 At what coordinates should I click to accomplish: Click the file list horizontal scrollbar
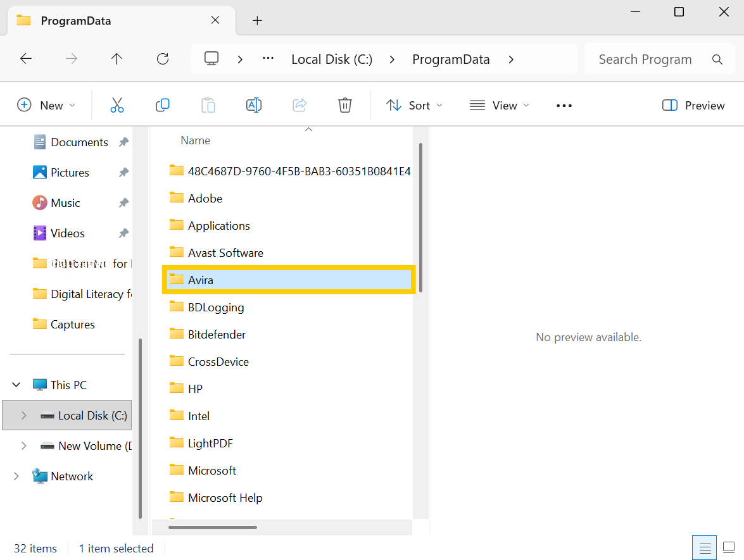click(213, 527)
